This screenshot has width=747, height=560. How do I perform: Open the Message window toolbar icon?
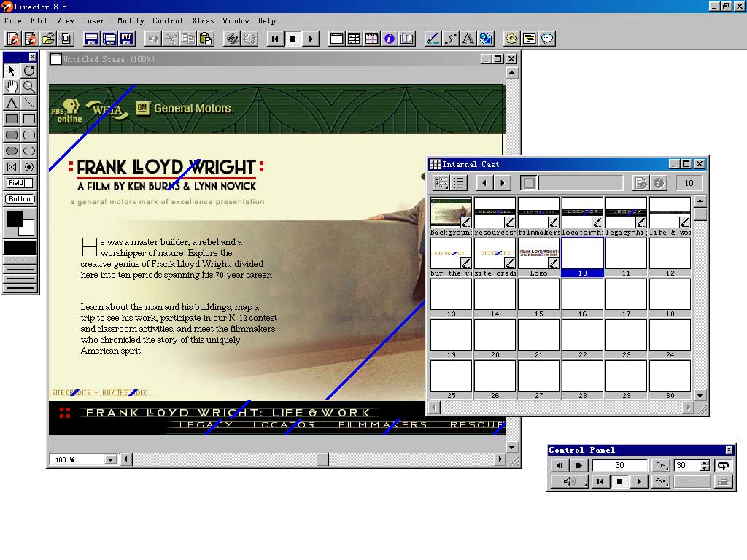pos(547,39)
